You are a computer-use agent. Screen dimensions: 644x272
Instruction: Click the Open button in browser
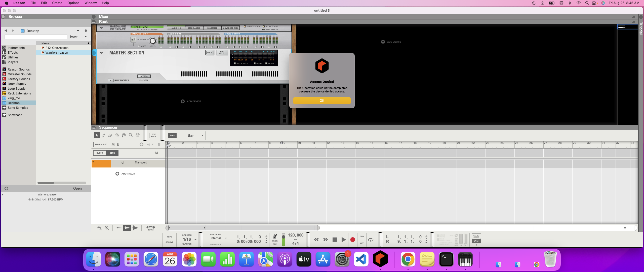tap(77, 188)
